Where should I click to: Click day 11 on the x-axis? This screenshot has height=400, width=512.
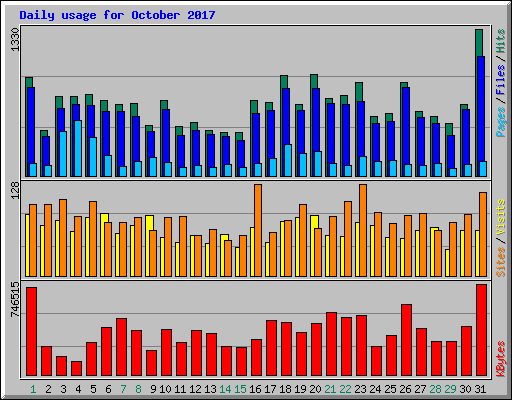pos(180,389)
